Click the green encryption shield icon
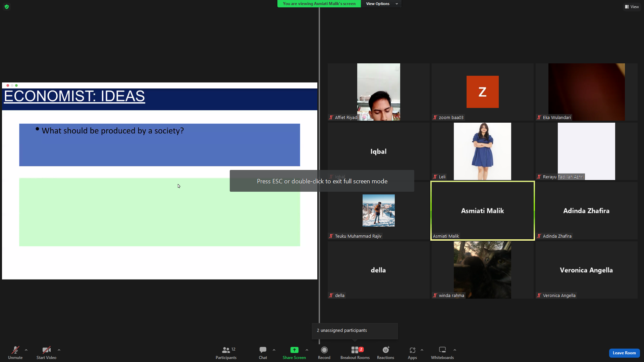This screenshot has width=644, height=362. (x=7, y=7)
